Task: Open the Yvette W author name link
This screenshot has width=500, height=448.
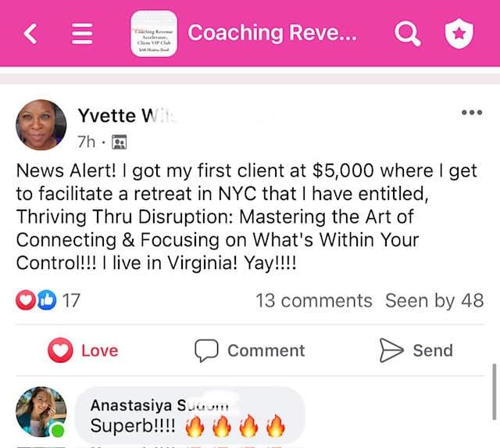Action: [x=127, y=116]
